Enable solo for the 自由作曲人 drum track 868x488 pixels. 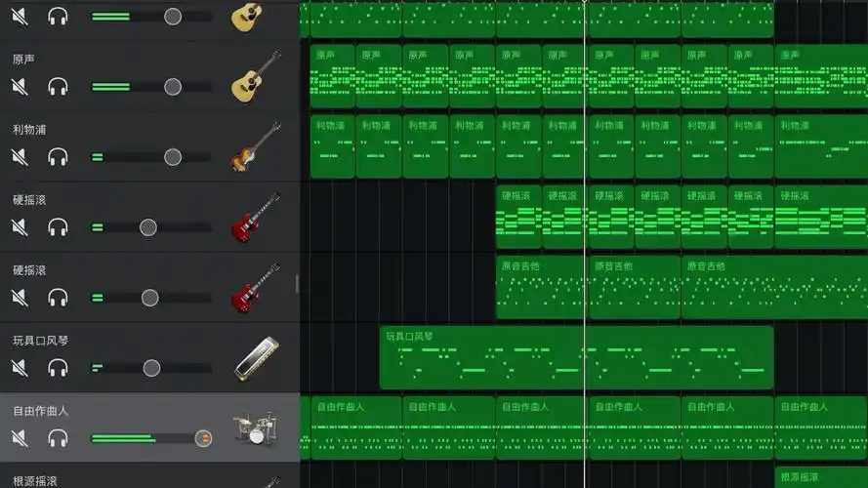click(x=58, y=438)
